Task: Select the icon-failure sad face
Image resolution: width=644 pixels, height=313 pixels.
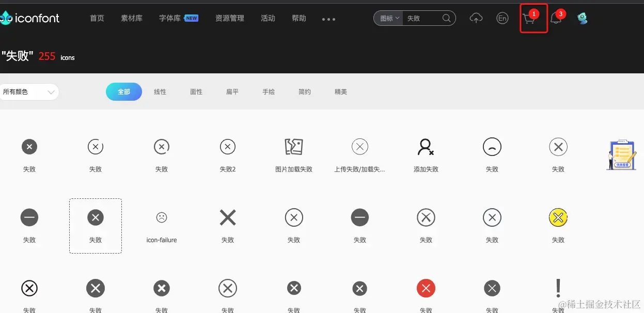Action: coord(162,217)
